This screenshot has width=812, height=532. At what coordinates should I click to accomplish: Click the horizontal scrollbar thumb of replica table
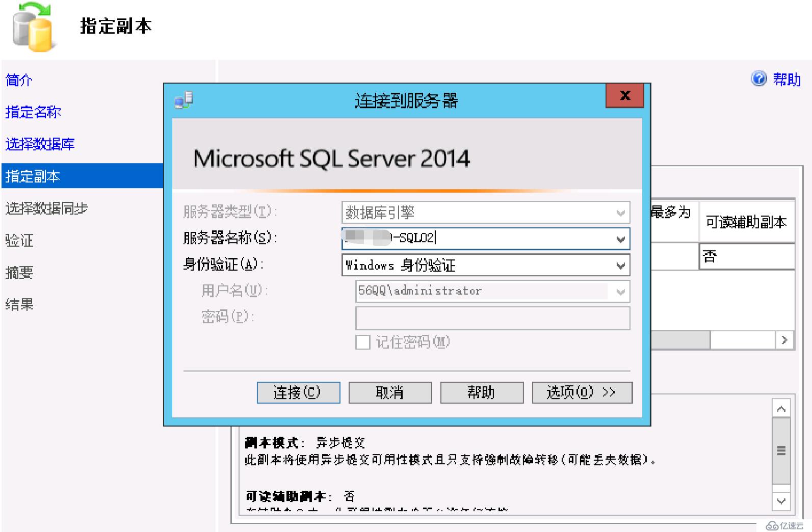(x=680, y=340)
